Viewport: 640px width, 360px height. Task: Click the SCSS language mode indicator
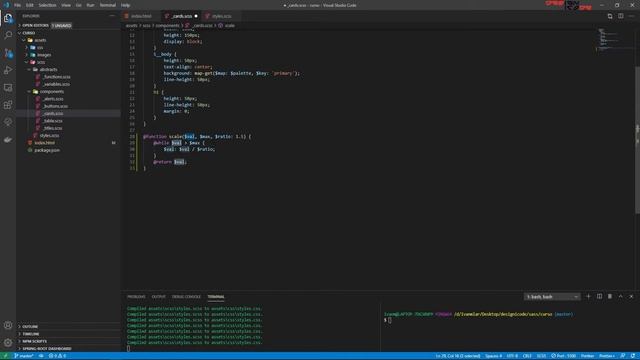point(541,356)
